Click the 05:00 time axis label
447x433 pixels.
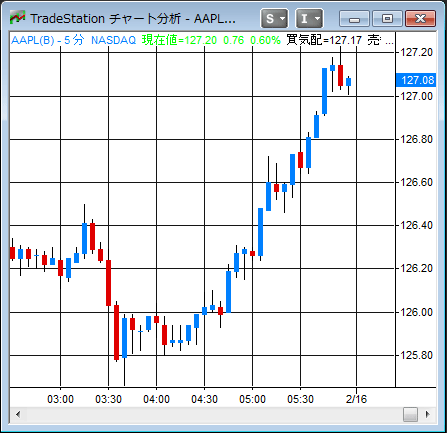252,399
